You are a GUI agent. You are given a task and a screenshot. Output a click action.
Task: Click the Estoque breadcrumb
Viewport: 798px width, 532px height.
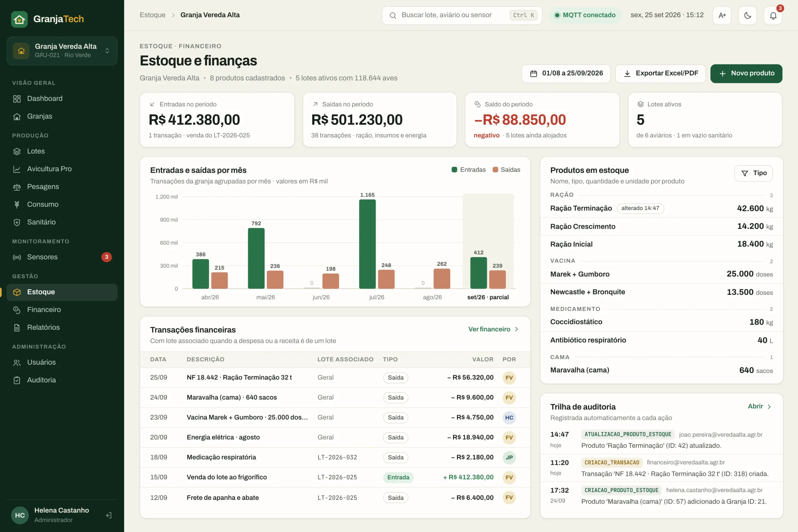[x=152, y=15]
